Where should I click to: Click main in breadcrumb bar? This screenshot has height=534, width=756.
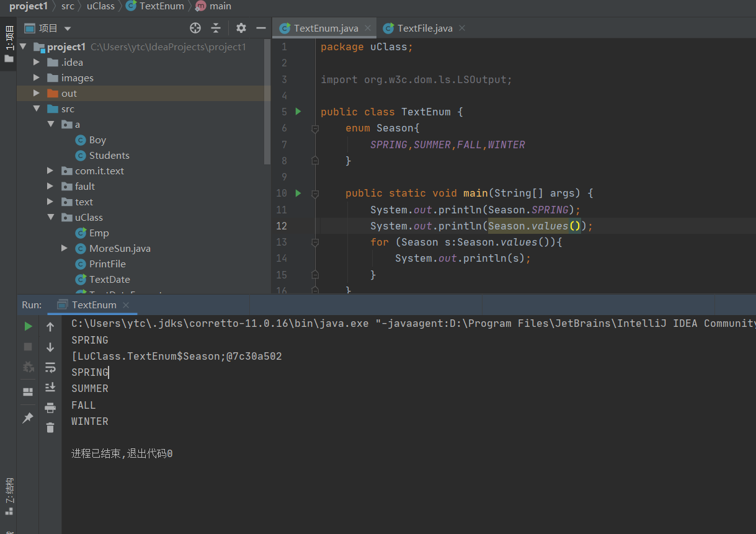tap(214, 6)
